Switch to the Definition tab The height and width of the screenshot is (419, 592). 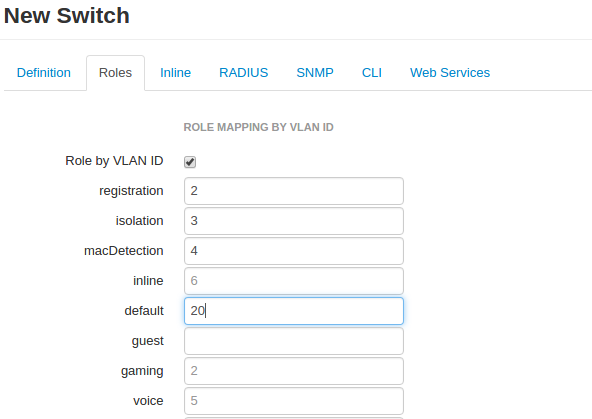click(44, 72)
